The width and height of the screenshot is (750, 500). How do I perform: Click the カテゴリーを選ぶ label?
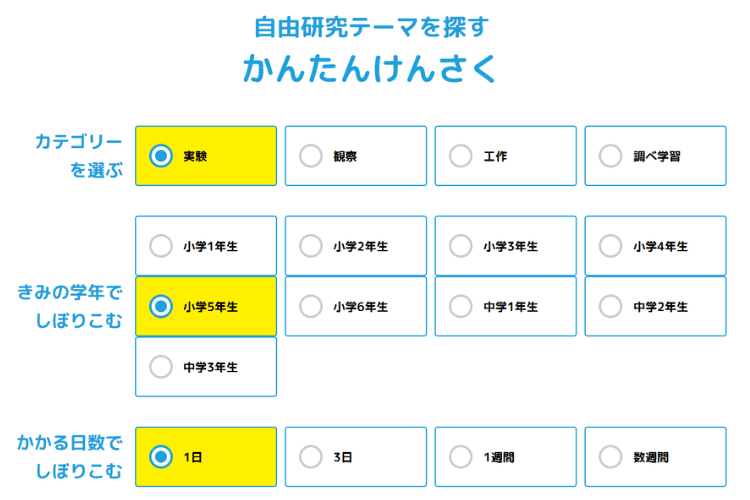(79, 156)
